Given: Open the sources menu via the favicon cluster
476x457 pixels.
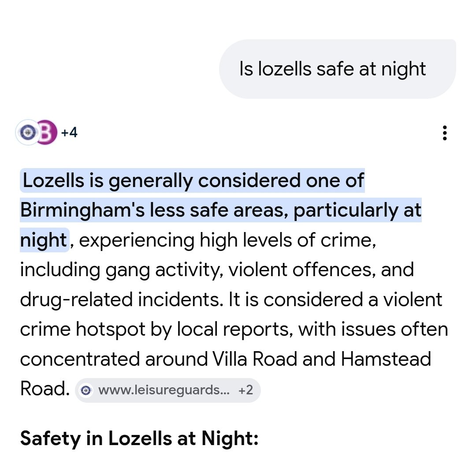Looking at the screenshot, I should (37, 132).
